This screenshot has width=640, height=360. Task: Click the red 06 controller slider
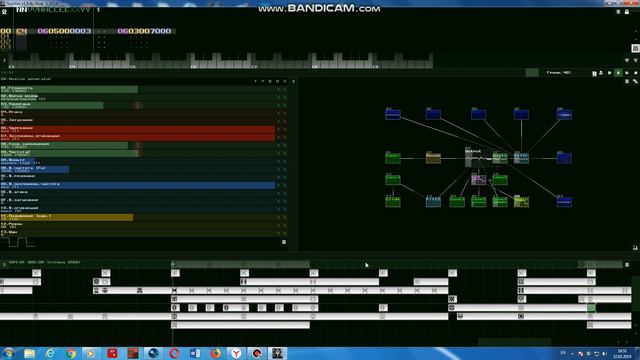[x=138, y=129]
